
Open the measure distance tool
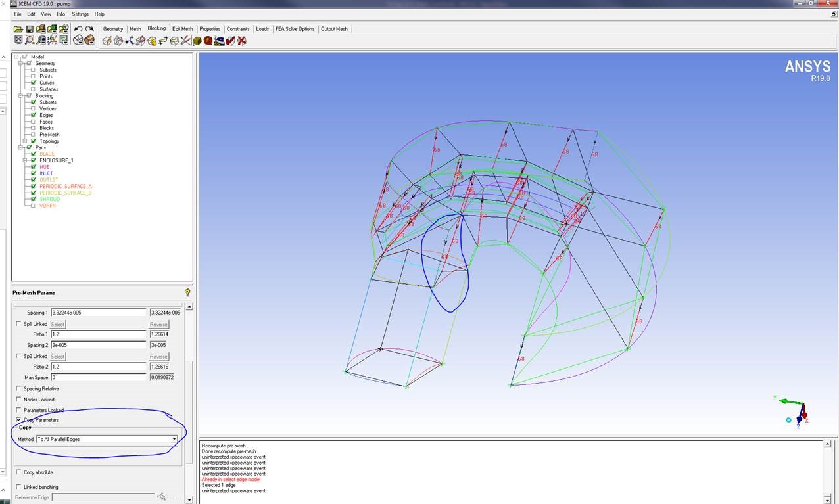pos(41,40)
